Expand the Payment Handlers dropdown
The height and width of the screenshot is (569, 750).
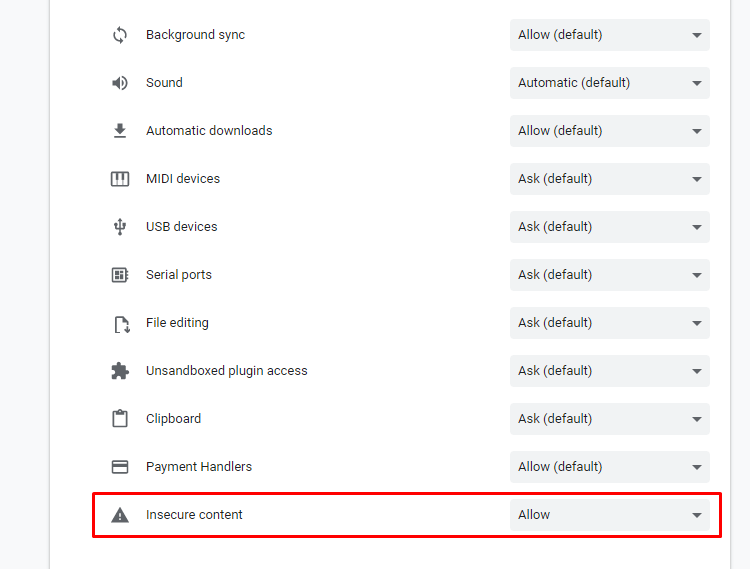pos(609,467)
